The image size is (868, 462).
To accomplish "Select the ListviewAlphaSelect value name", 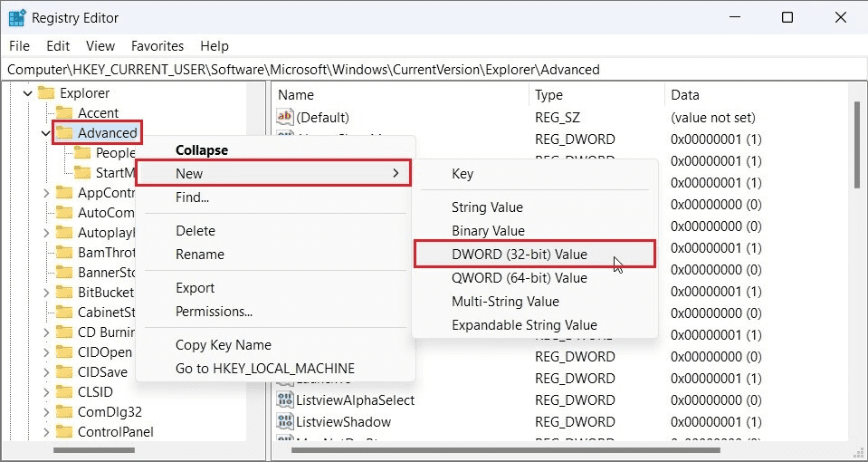I will (x=355, y=399).
